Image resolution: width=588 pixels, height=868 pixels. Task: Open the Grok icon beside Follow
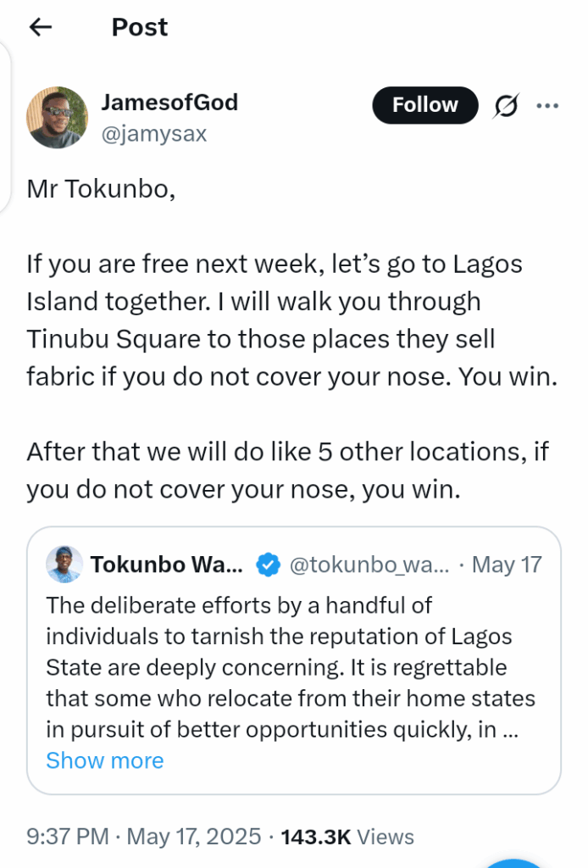click(x=507, y=106)
